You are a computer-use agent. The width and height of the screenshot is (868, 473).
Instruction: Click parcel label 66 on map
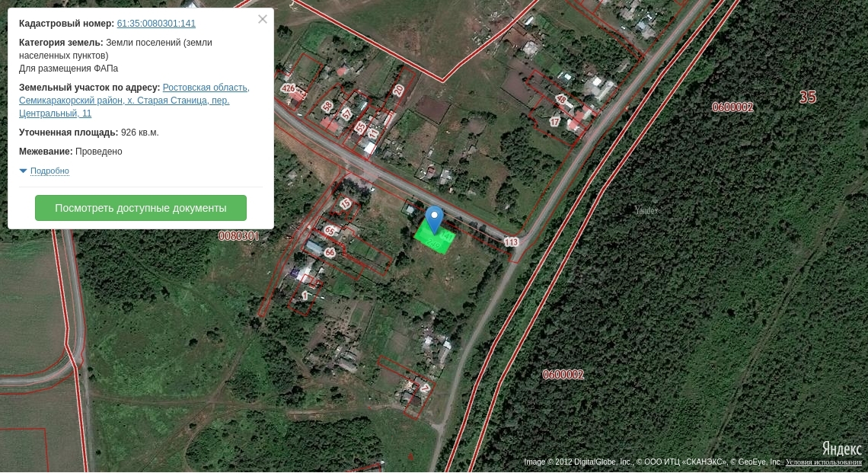(330, 252)
